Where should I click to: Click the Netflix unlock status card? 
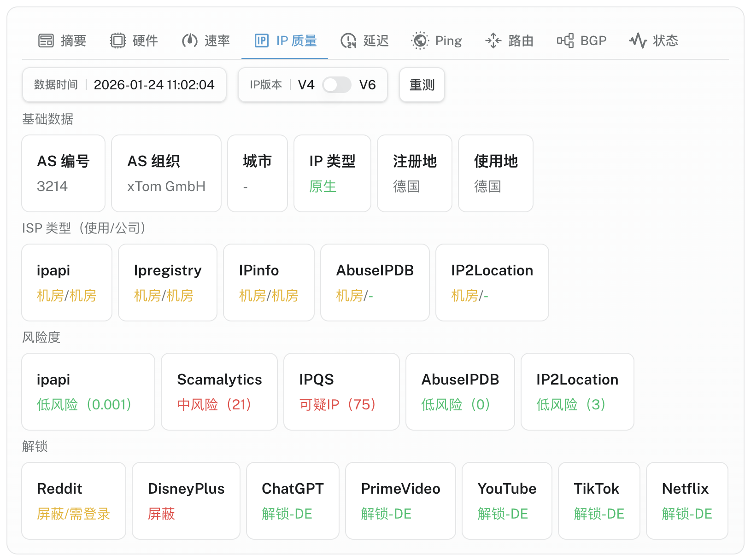[x=686, y=501]
